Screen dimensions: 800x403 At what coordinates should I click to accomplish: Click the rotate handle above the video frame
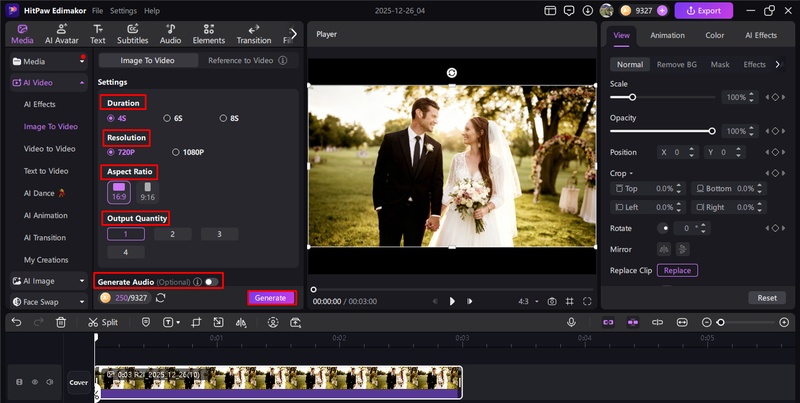point(452,73)
